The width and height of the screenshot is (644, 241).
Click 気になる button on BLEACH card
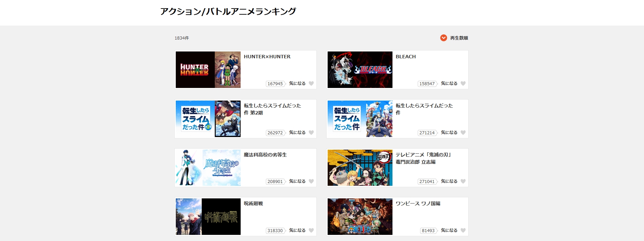tap(449, 84)
